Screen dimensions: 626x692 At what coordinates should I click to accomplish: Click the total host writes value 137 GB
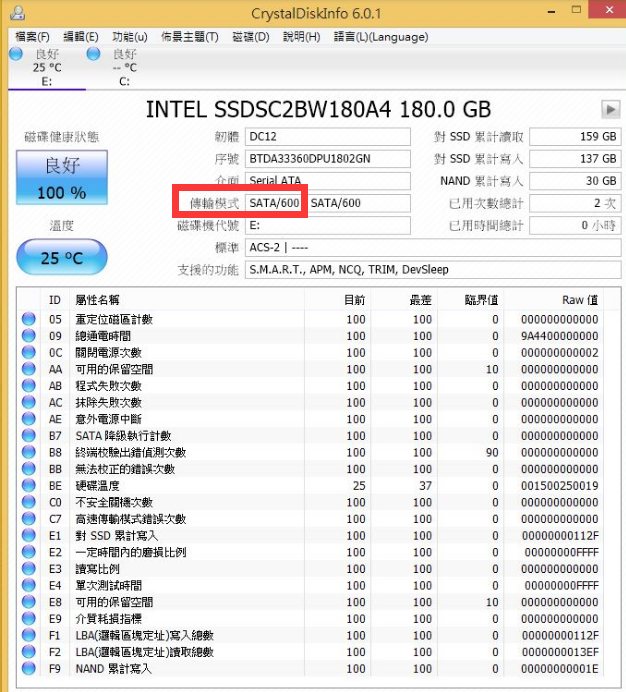click(x=575, y=159)
